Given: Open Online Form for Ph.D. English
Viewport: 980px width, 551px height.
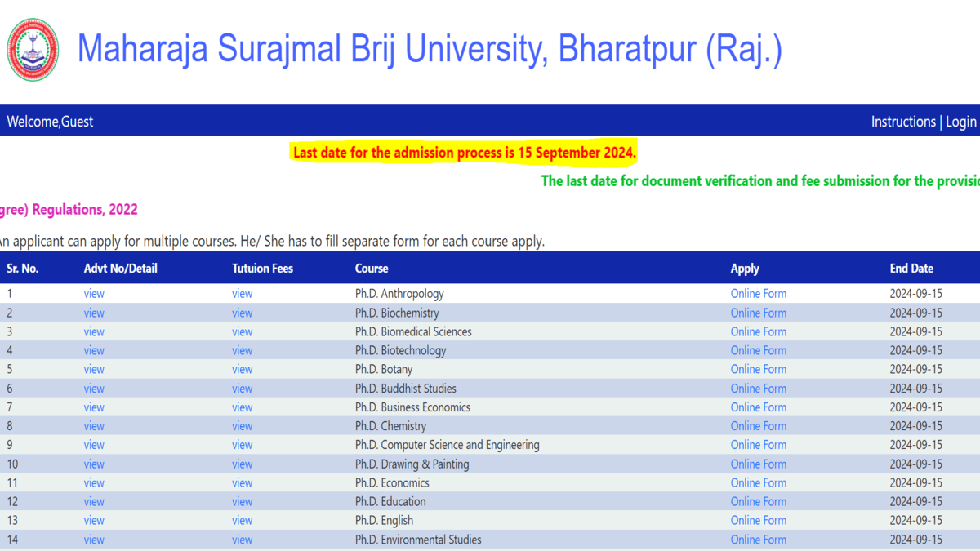Looking at the screenshot, I should 759,521.
